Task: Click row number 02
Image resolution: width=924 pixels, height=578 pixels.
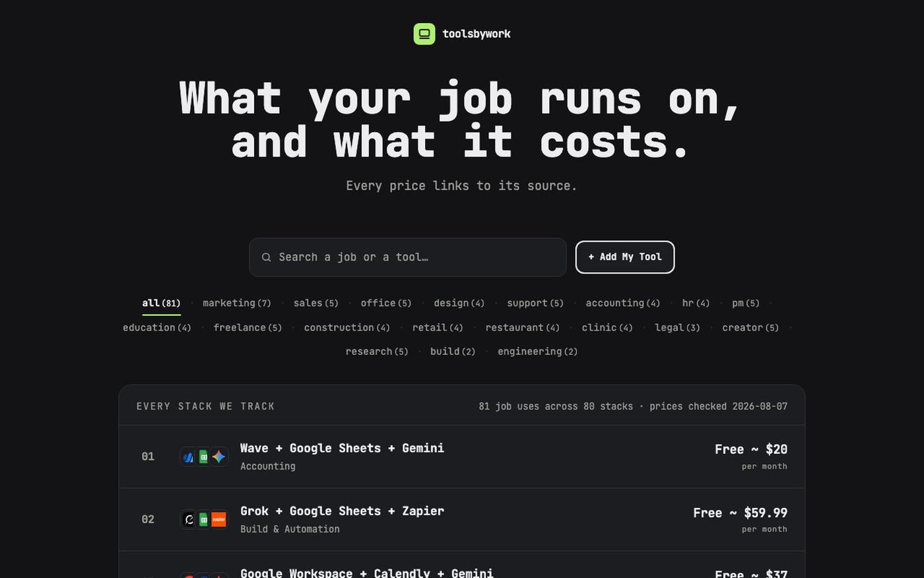Action: (148, 519)
